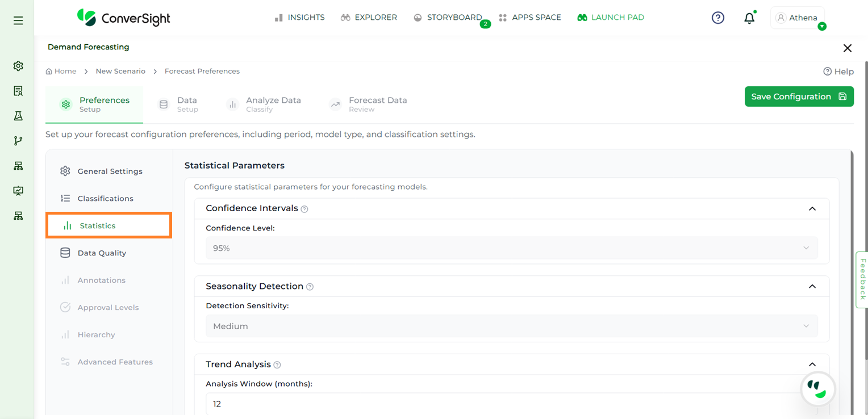Image resolution: width=868 pixels, height=419 pixels.
Task: Select Data Quality in settings menu
Action: tap(102, 253)
